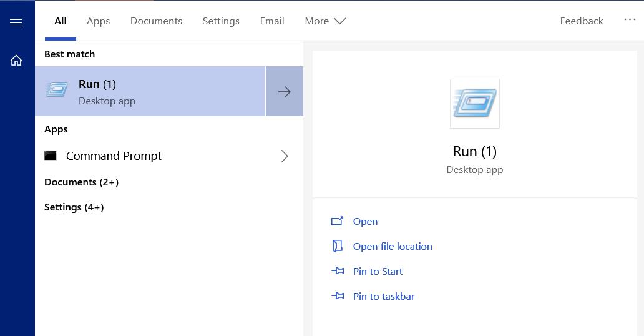Switch to the Documents tab
Image resolution: width=644 pixels, height=336 pixels.
coord(156,21)
